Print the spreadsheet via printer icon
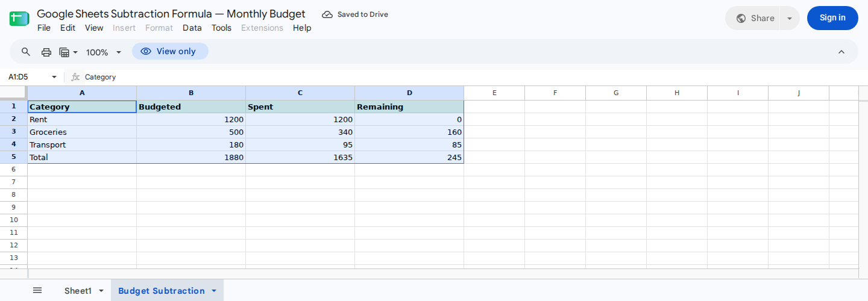 (x=46, y=52)
